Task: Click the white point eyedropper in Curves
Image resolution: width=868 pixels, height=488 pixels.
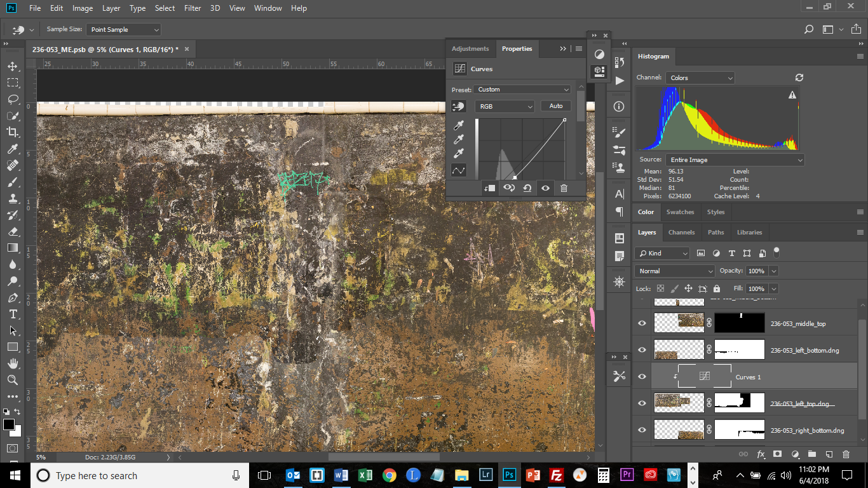Action: click(459, 153)
